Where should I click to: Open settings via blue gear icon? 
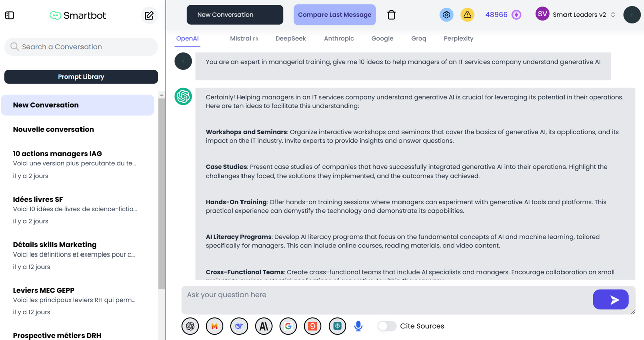pos(446,15)
